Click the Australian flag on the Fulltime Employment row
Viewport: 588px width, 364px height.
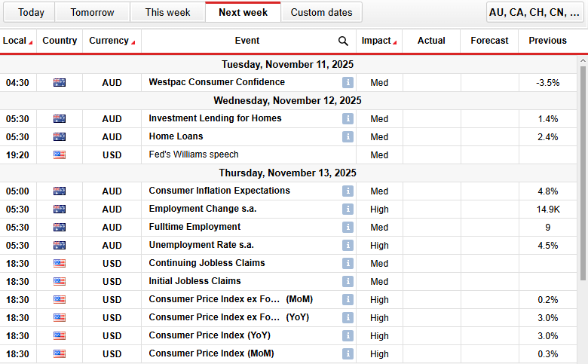60,228
